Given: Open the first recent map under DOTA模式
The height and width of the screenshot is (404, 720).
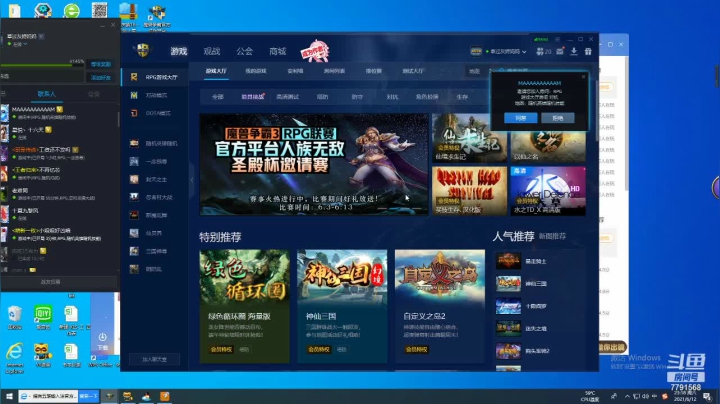Looking at the screenshot, I should click(x=155, y=143).
